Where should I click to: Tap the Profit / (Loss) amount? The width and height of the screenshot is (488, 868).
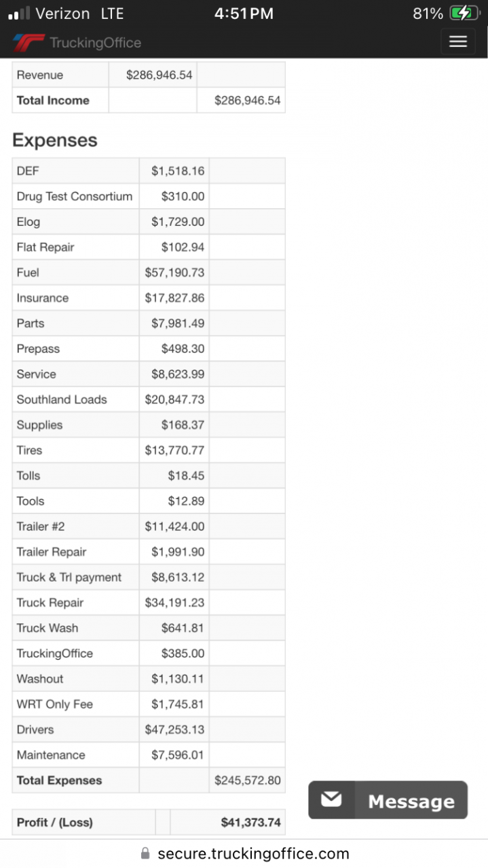pyautogui.click(x=250, y=823)
